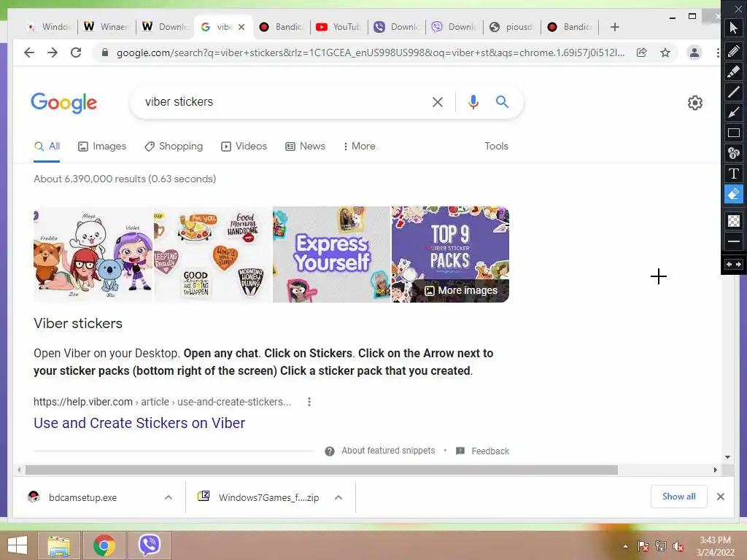Open Google quick settings gear
The image size is (747, 560).
coord(695,102)
